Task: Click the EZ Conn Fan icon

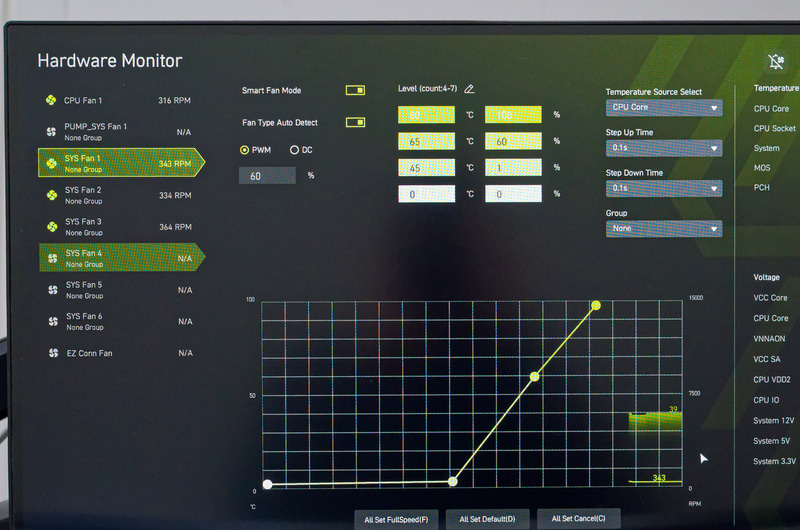Action: 54,352
